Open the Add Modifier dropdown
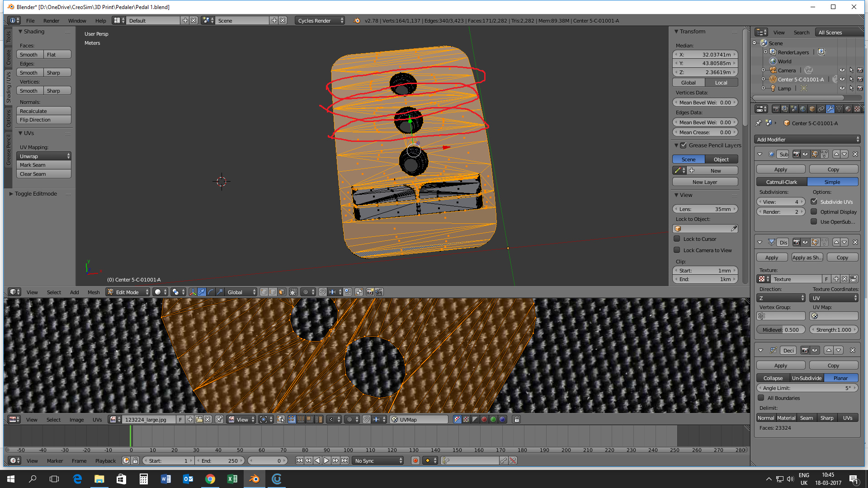The height and width of the screenshot is (488, 868). point(807,140)
